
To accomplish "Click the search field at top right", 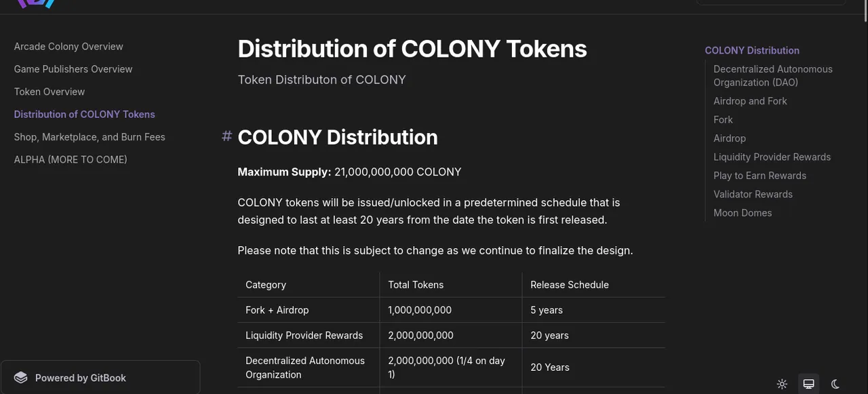I will pos(771,2).
